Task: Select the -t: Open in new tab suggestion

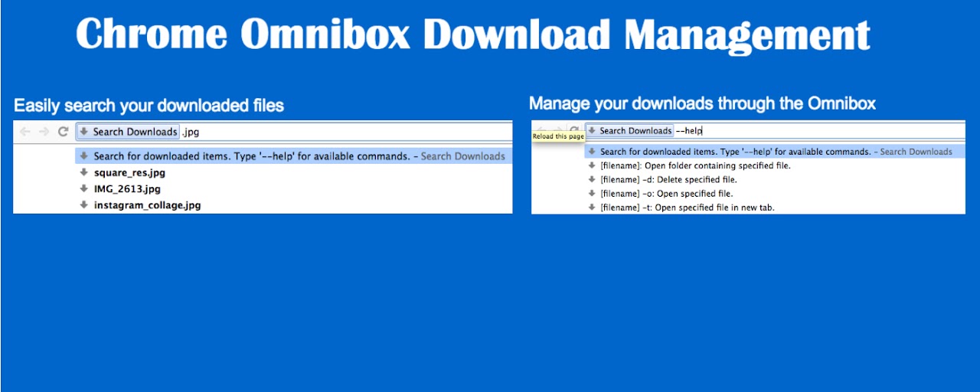Action: coord(688,207)
